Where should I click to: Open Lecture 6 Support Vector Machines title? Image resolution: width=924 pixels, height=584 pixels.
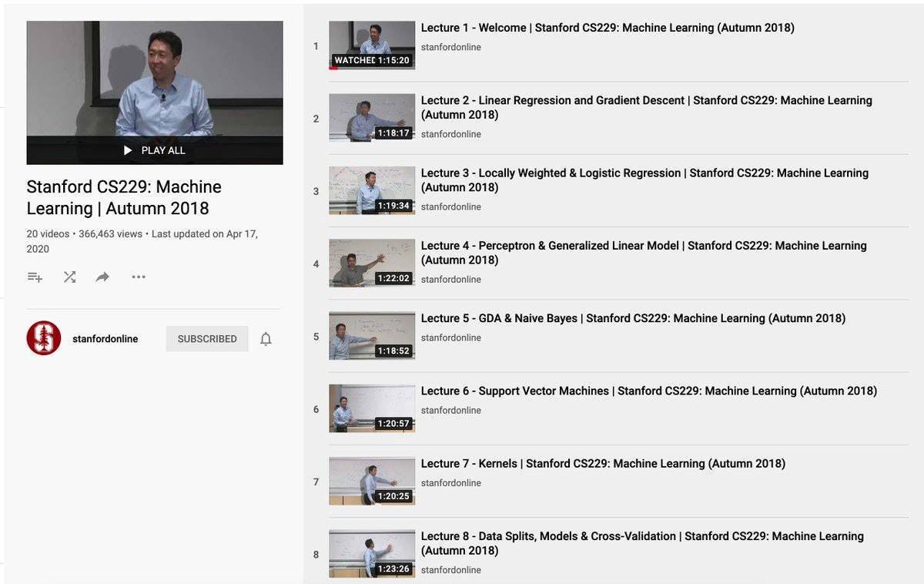click(x=648, y=391)
